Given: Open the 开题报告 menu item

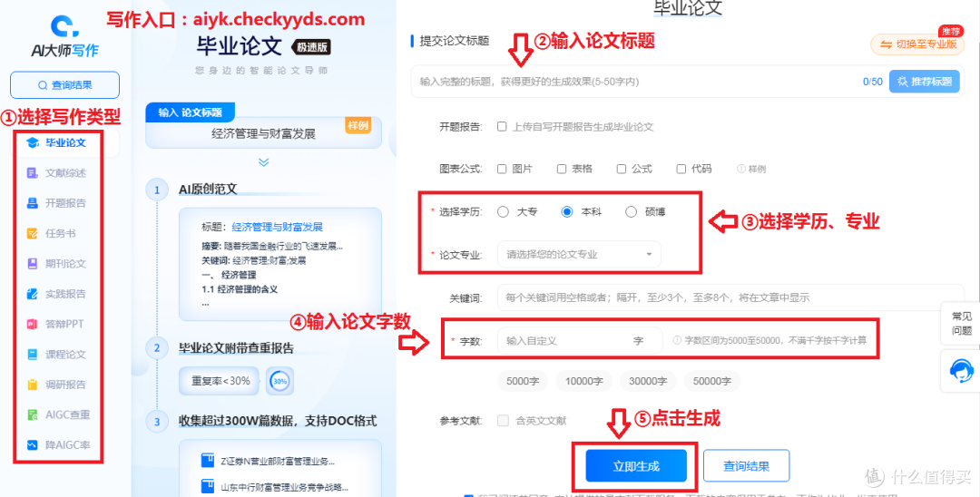Looking at the screenshot, I should (65, 203).
